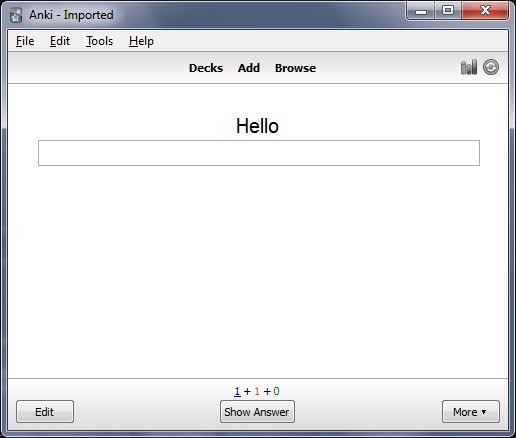Open the statistics bar chart icon
The image size is (516, 438).
click(x=469, y=67)
